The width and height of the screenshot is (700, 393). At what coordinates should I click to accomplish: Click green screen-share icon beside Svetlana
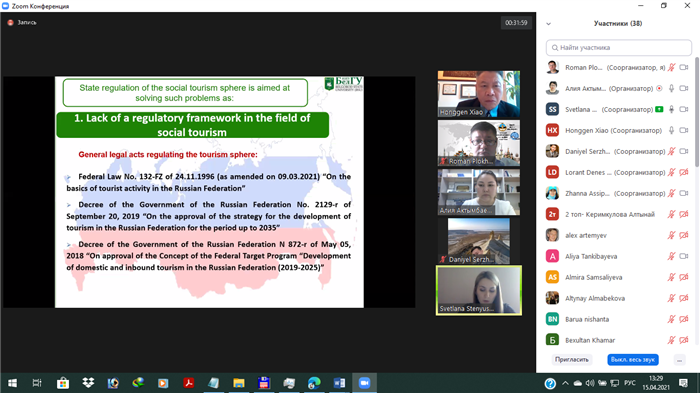[x=659, y=109]
